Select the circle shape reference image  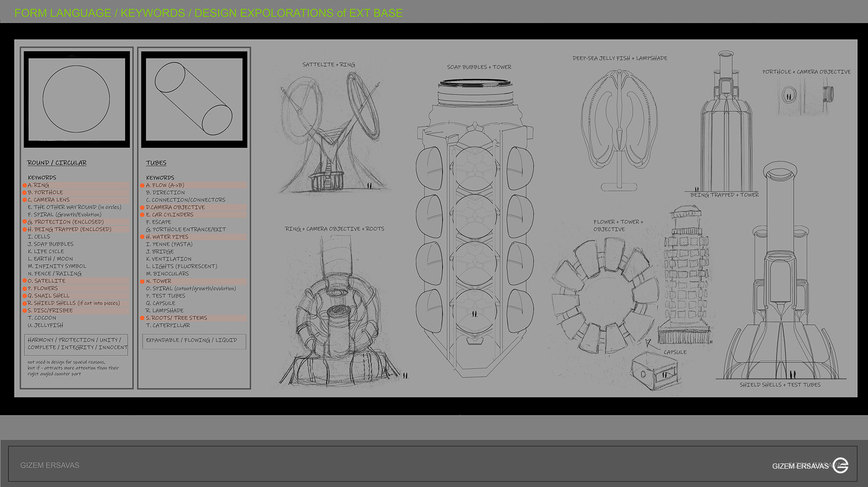point(77,99)
